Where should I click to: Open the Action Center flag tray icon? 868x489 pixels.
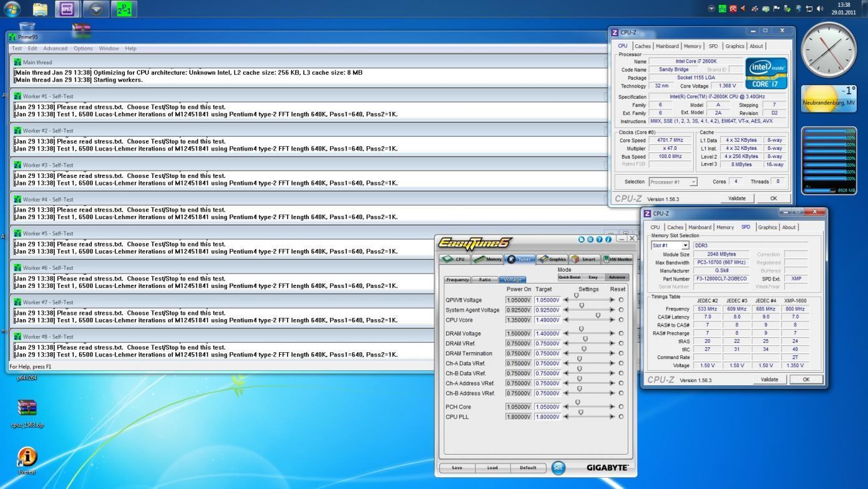pyautogui.click(x=777, y=9)
